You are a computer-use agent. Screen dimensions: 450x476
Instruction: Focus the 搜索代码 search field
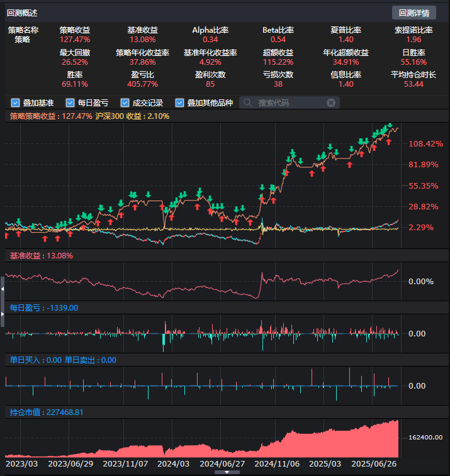coord(290,103)
